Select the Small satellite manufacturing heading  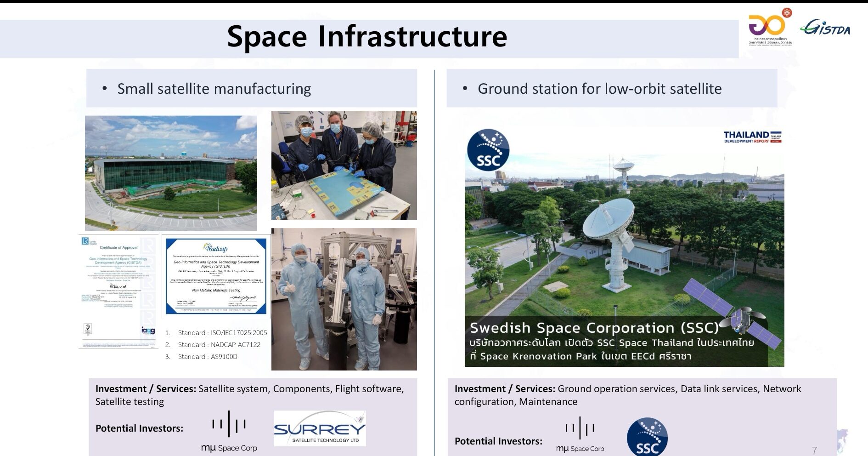pyautogui.click(x=214, y=88)
